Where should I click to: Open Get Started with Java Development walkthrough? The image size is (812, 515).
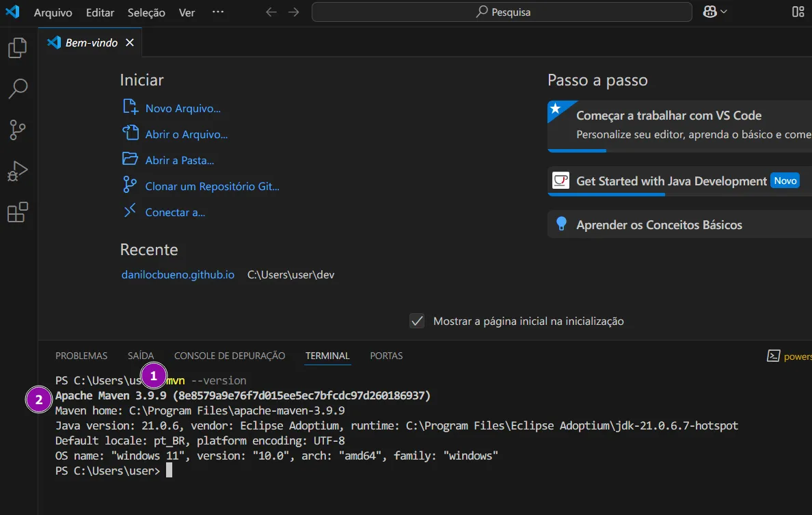[671, 181]
